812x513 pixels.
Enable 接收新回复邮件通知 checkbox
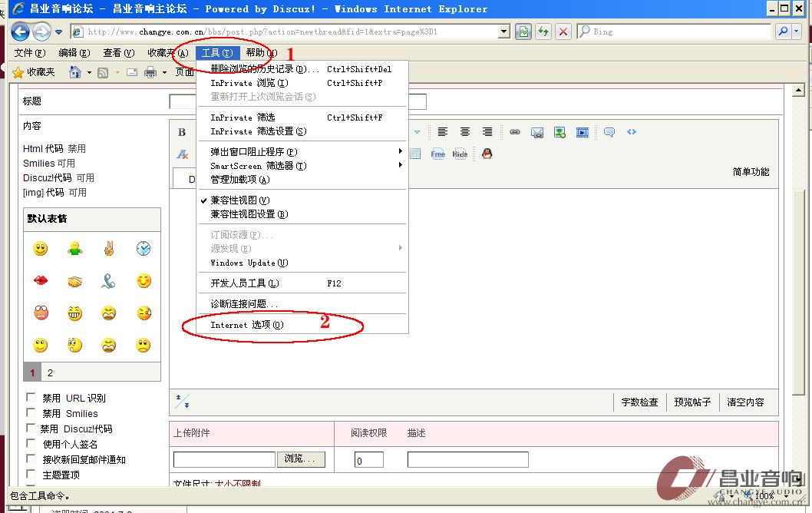(31, 458)
